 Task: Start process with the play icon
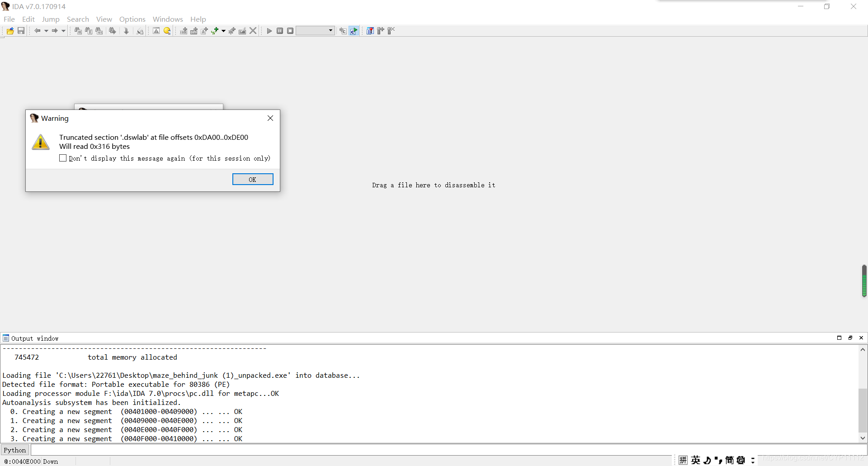(x=269, y=31)
